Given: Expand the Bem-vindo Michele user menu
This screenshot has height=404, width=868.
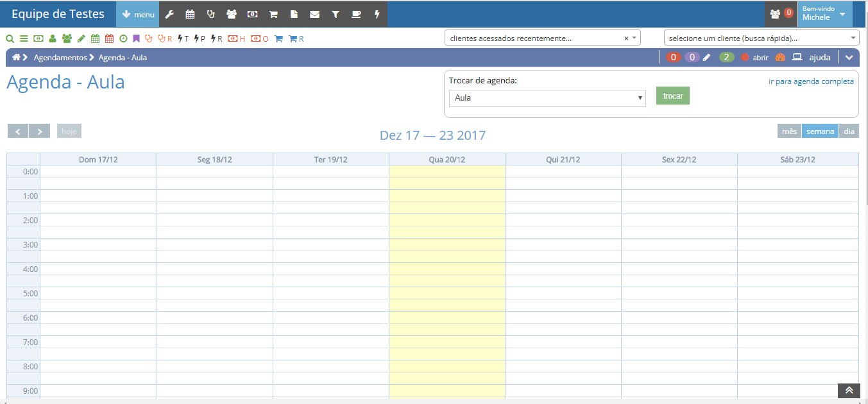Looking at the screenshot, I should coord(824,13).
